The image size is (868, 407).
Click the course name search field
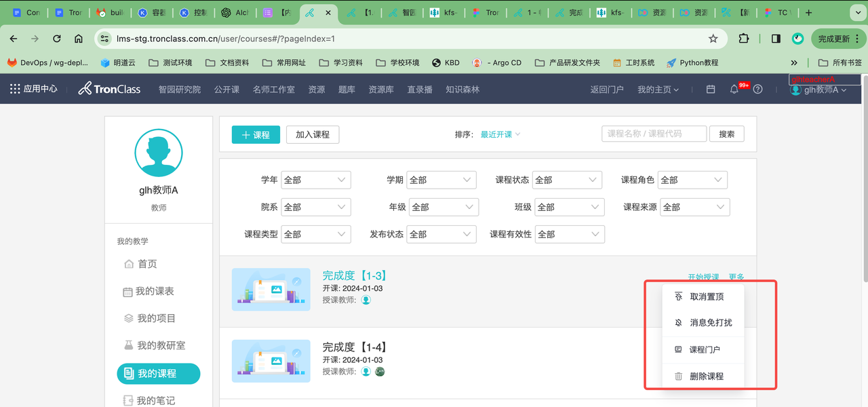point(654,134)
